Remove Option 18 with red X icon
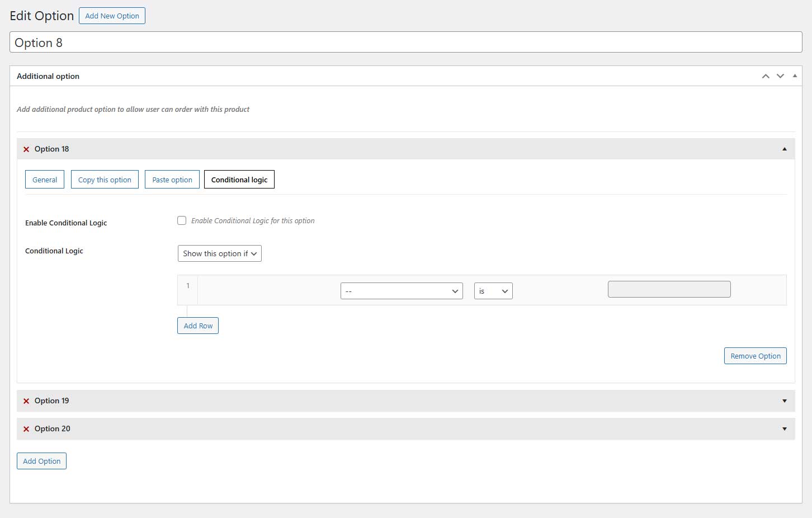The image size is (812, 518). (x=26, y=149)
